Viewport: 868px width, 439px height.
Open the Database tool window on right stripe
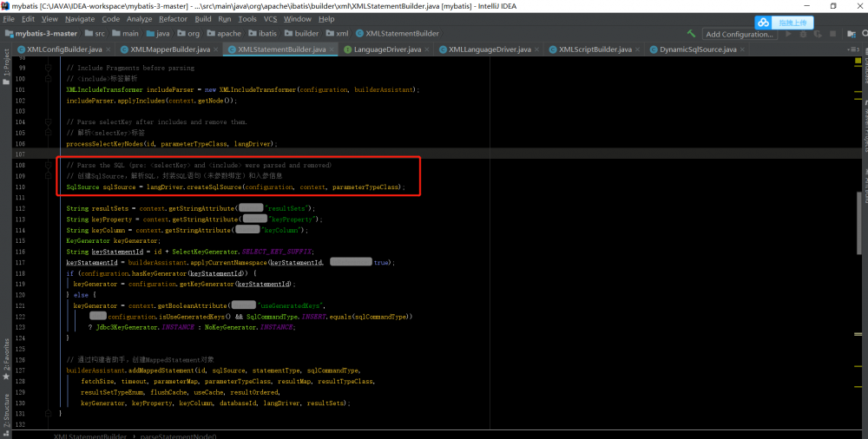pyautogui.click(x=865, y=67)
